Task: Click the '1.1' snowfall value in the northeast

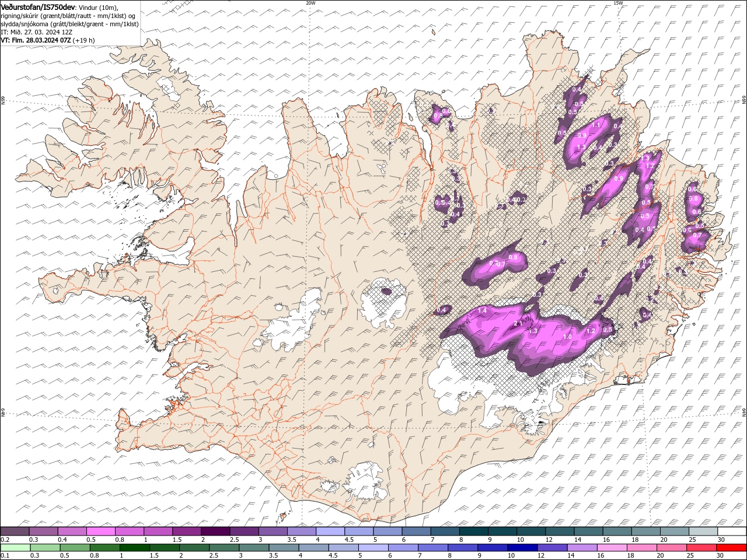Action: tap(596, 125)
